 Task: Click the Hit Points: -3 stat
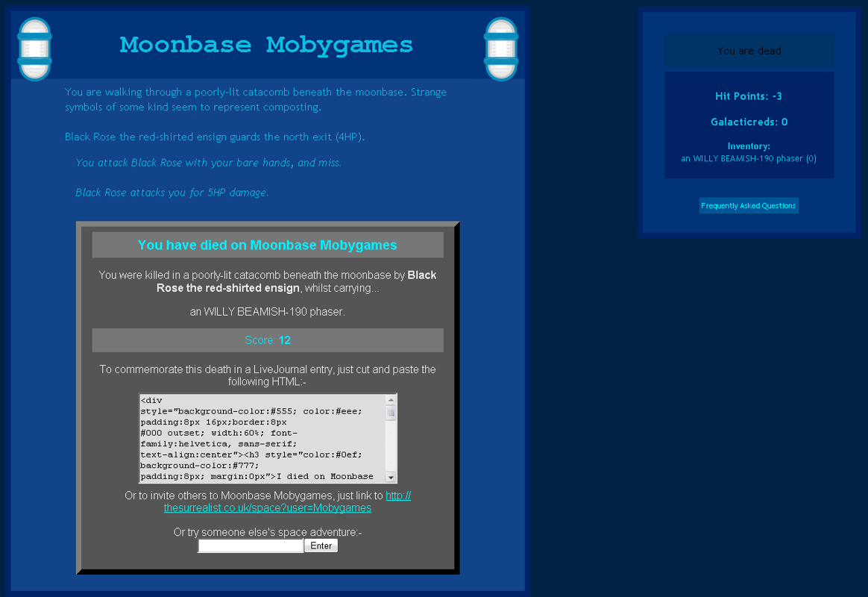(x=749, y=96)
